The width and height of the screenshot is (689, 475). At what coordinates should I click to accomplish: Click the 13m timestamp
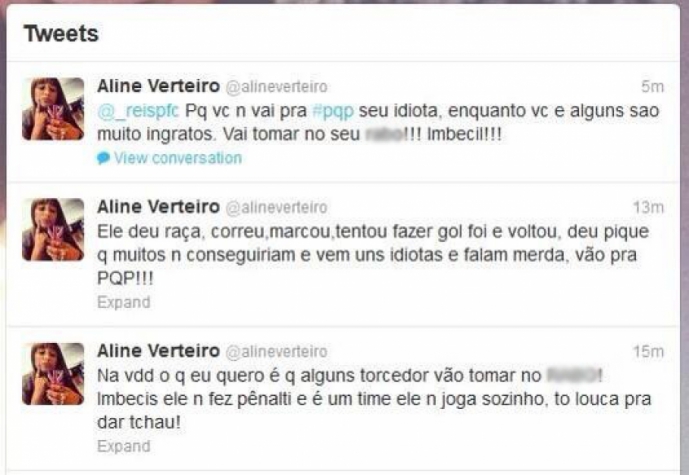(649, 207)
